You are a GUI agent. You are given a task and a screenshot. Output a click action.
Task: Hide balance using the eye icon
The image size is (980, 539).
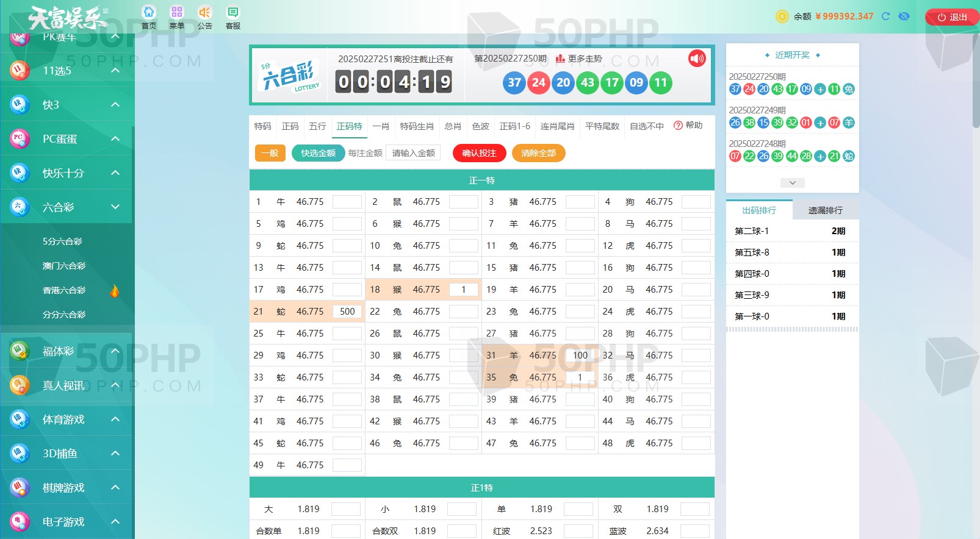tap(904, 16)
